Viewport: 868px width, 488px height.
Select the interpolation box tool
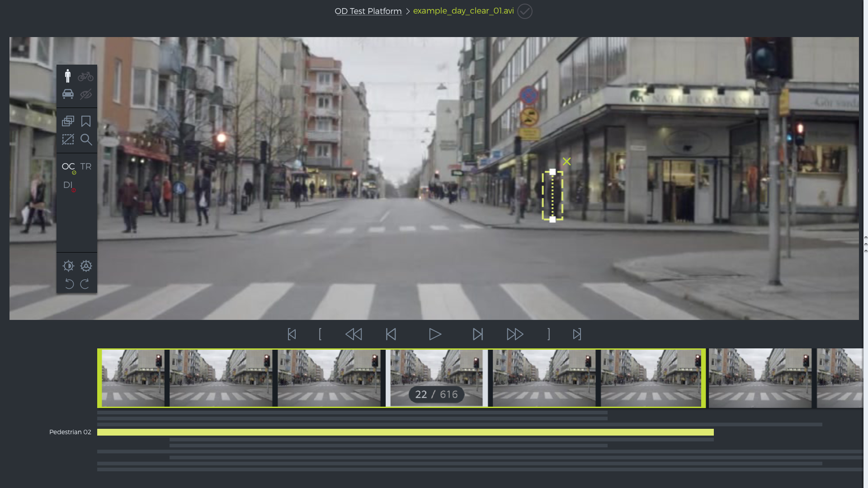pos(68,140)
